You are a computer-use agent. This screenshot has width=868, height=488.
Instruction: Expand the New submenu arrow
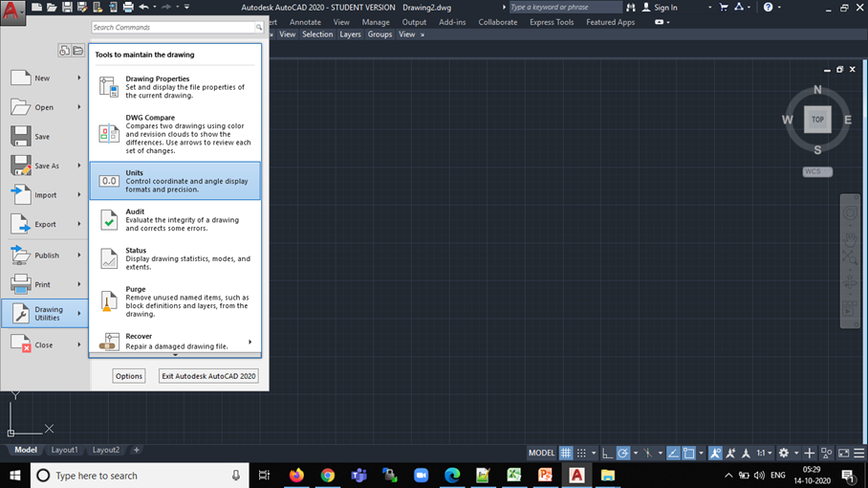(79, 78)
